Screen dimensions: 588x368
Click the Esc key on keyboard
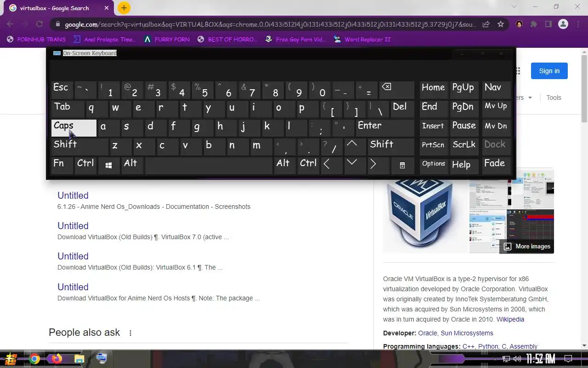62,90
